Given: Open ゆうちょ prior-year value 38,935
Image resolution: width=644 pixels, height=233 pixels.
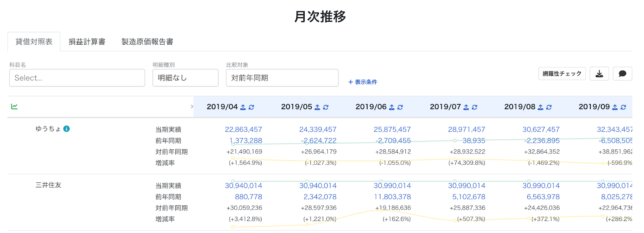Looking at the screenshot, I should [x=474, y=141].
